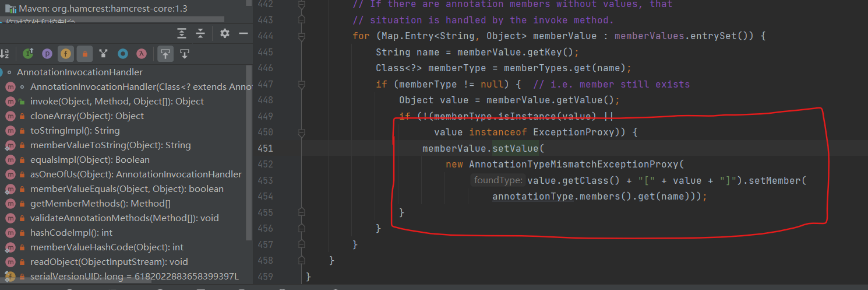
Task: Collapse the for loop fold marker at line 444
Action: (301, 36)
